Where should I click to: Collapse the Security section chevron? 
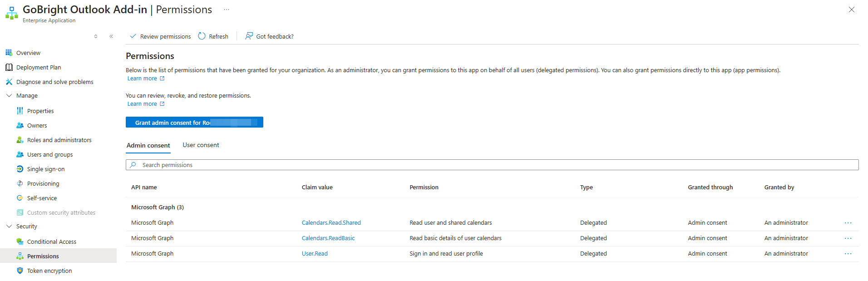[9, 226]
